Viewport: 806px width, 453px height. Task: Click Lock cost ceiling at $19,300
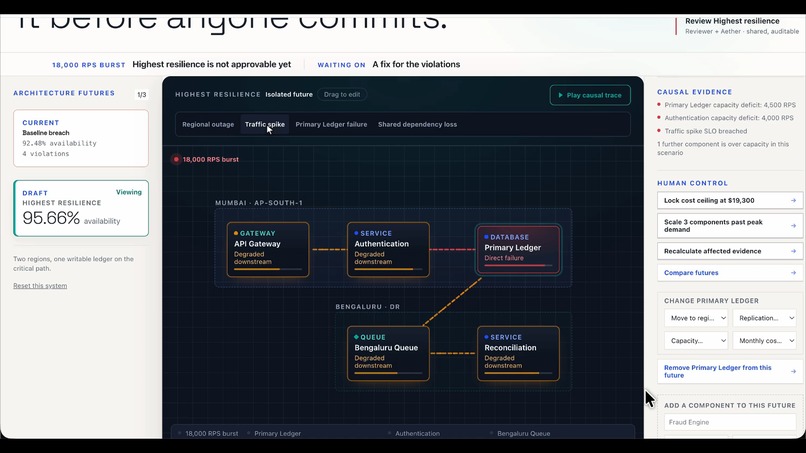click(730, 201)
